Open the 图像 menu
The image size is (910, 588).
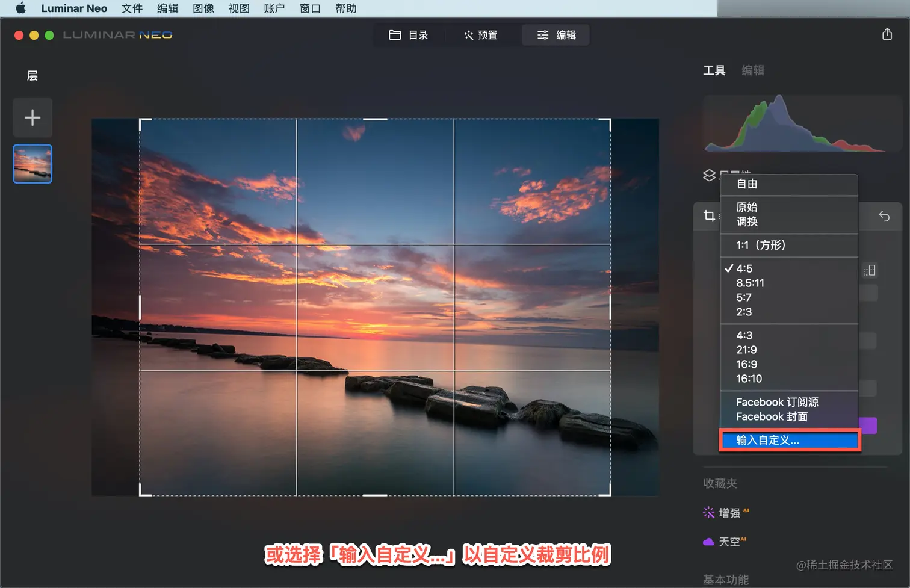pos(203,8)
